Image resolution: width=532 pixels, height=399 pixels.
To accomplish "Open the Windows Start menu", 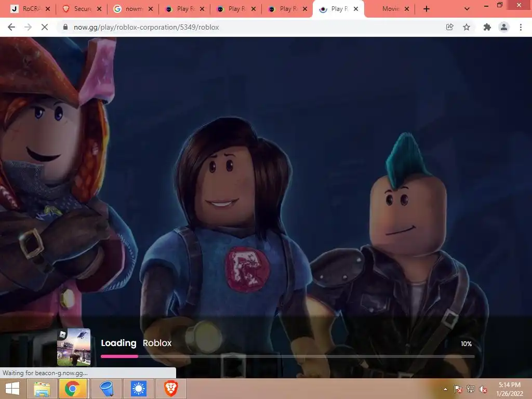I will click(12, 389).
